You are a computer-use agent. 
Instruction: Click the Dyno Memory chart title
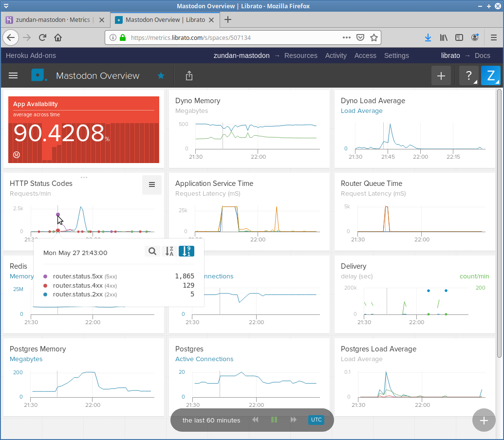tap(198, 101)
